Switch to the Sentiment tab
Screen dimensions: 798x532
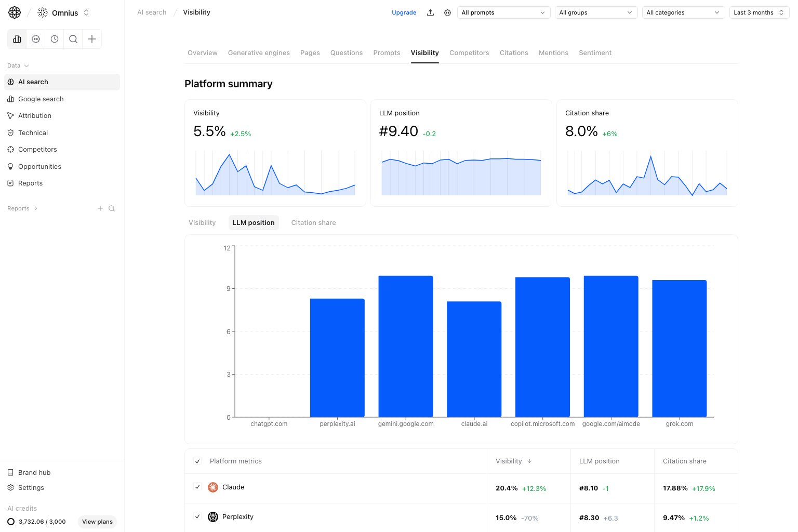click(595, 53)
